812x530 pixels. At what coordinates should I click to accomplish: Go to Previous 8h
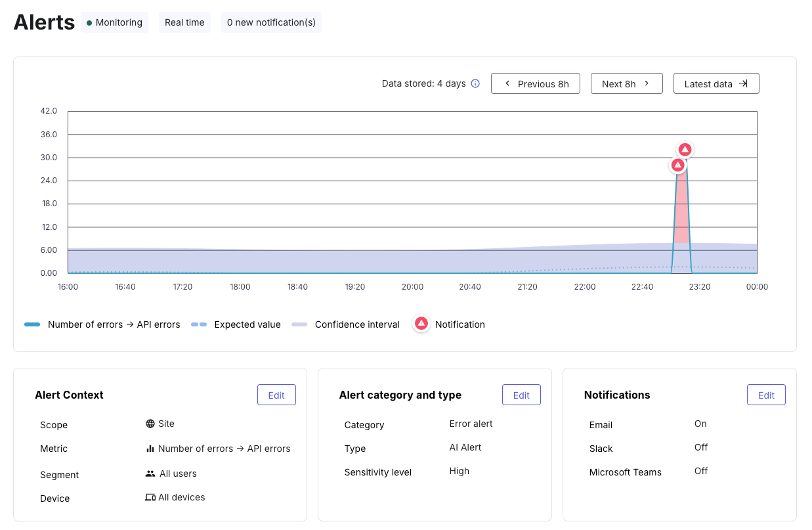536,83
